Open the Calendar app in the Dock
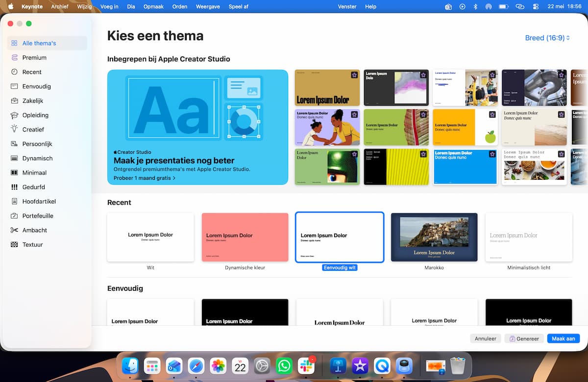Screen dimensions: 588x382 (x=240, y=366)
